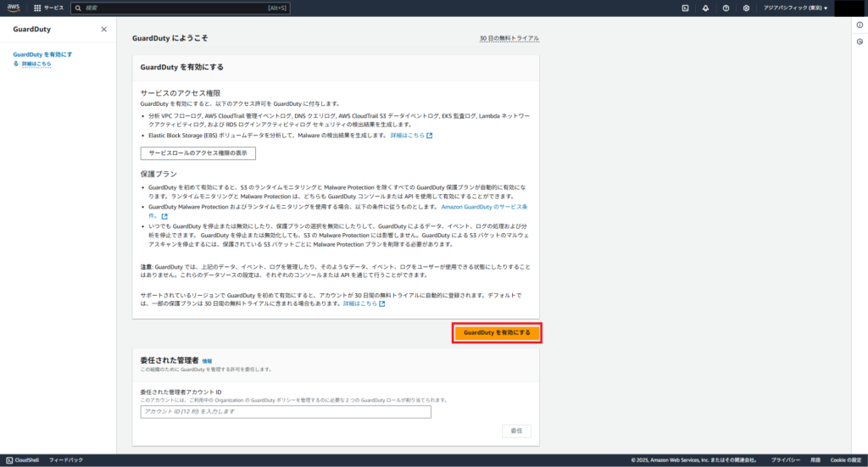Click サービスのアクセス権限 heading

[x=181, y=93]
